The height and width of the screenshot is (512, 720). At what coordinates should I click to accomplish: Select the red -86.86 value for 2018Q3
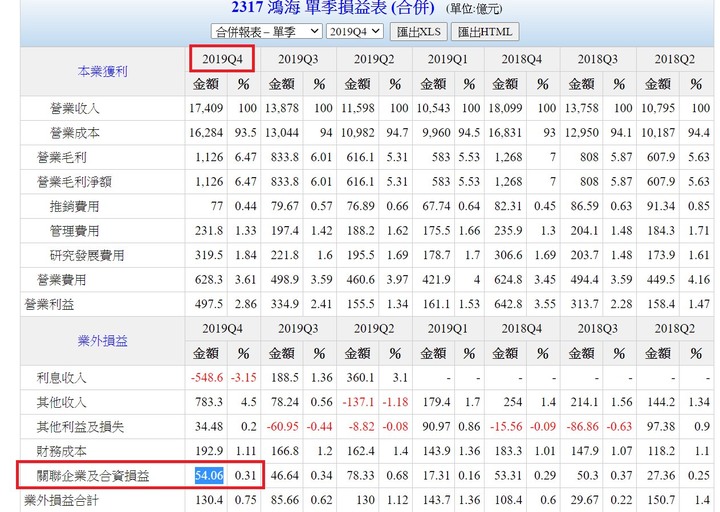pyautogui.click(x=583, y=427)
